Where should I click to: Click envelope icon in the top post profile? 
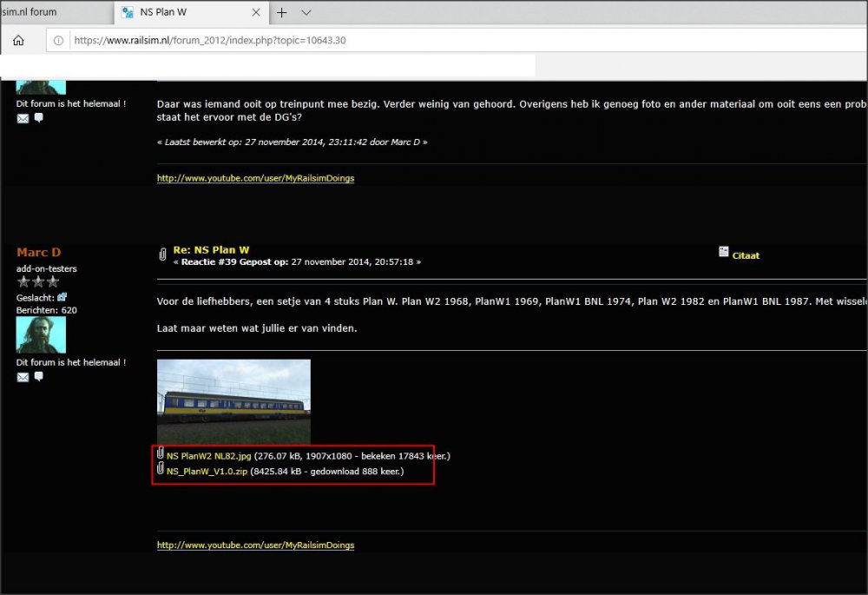point(23,118)
